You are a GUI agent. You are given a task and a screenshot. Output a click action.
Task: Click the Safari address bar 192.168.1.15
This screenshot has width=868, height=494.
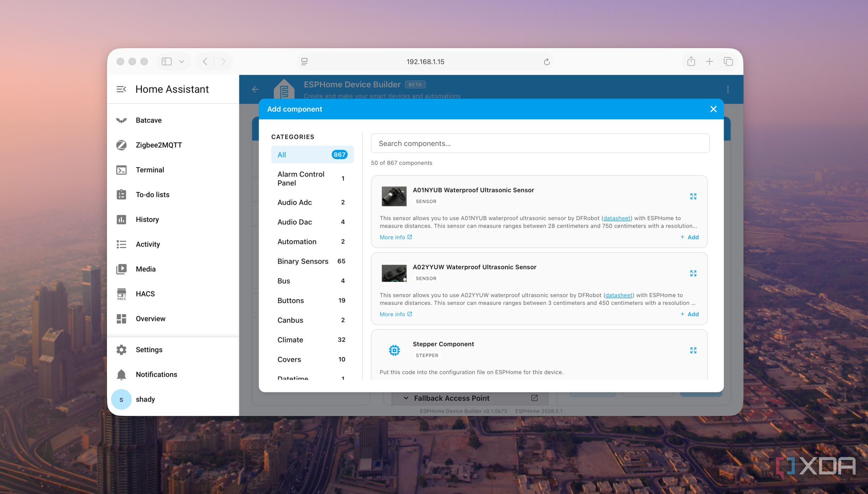425,62
